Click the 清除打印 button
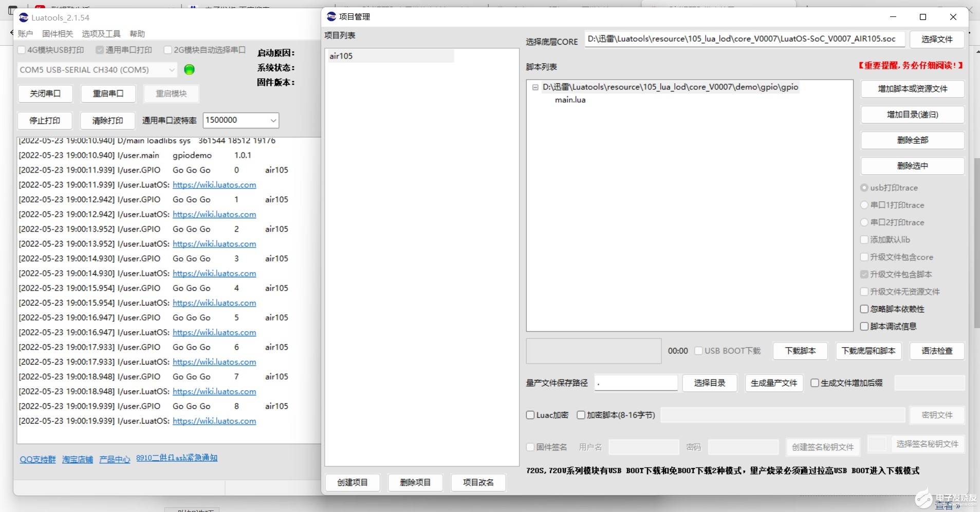This screenshot has width=980, height=512. pos(107,121)
